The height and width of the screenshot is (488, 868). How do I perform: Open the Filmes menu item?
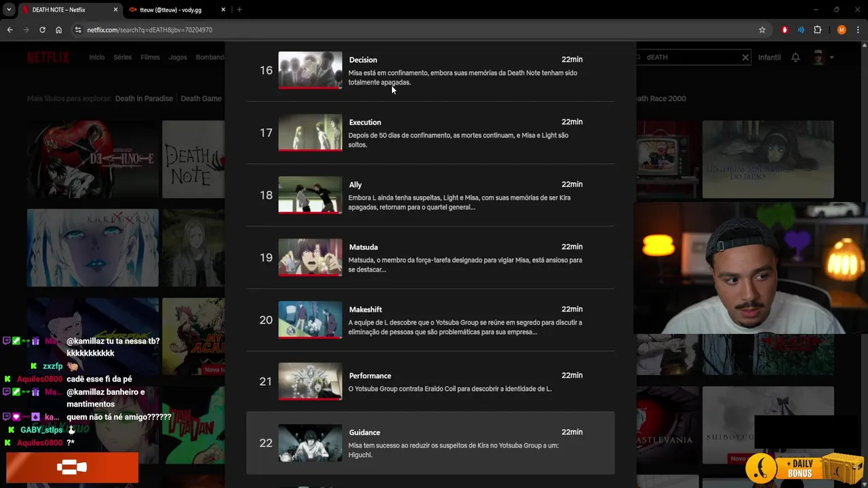point(150,57)
